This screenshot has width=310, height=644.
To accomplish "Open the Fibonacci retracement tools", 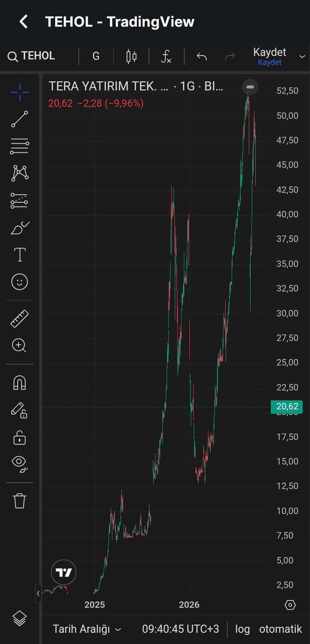I will pos(20,146).
